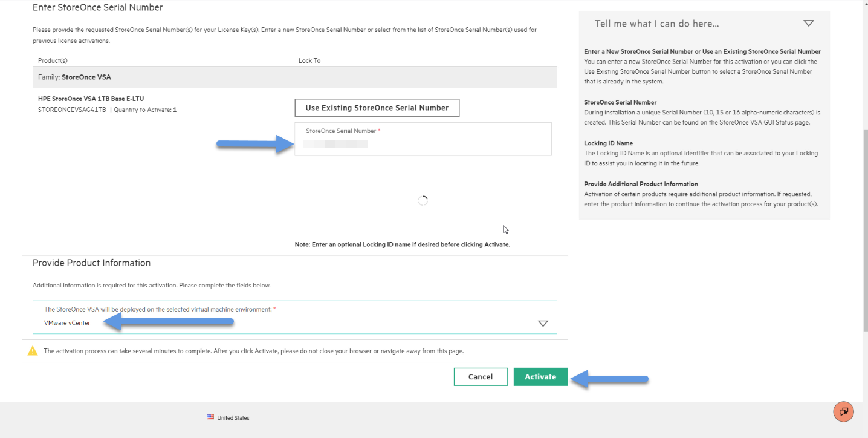
Task: Click the United States flag icon
Action: pyautogui.click(x=210, y=417)
